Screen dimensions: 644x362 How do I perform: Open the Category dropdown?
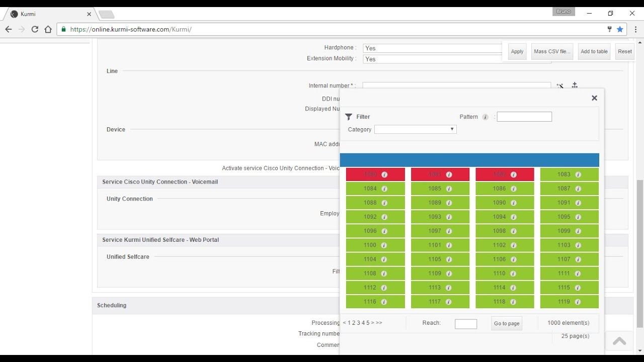pos(416,129)
